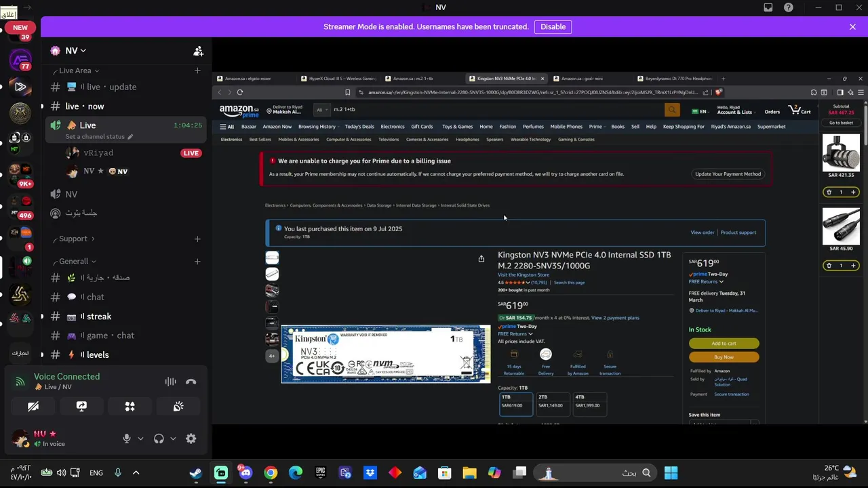Image resolution: width=868 pixels, height=488 pixels.
Task: Open Dropbox from the taskbar
Action: pyautogui.click(x=370, y=473)
